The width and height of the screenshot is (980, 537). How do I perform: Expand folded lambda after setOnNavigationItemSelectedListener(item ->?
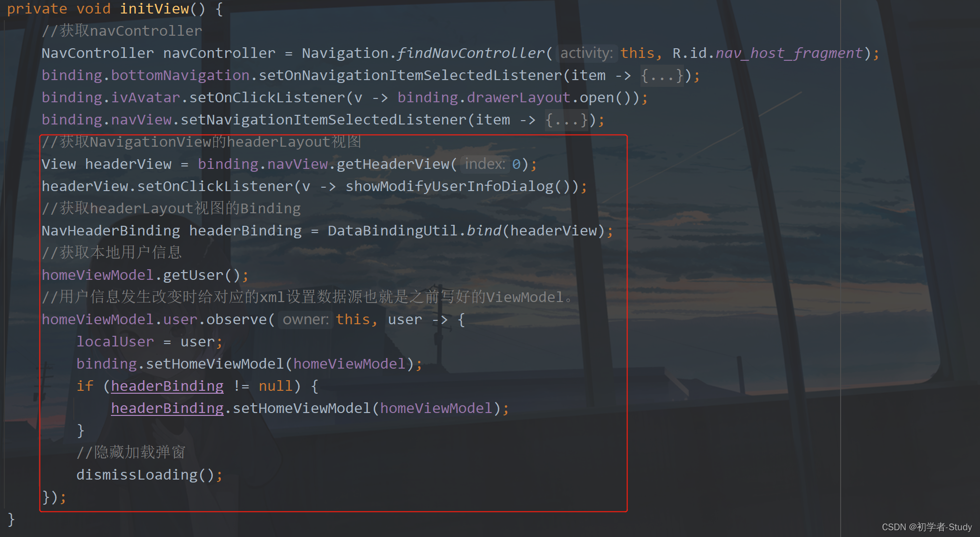(x=662, y=75)
